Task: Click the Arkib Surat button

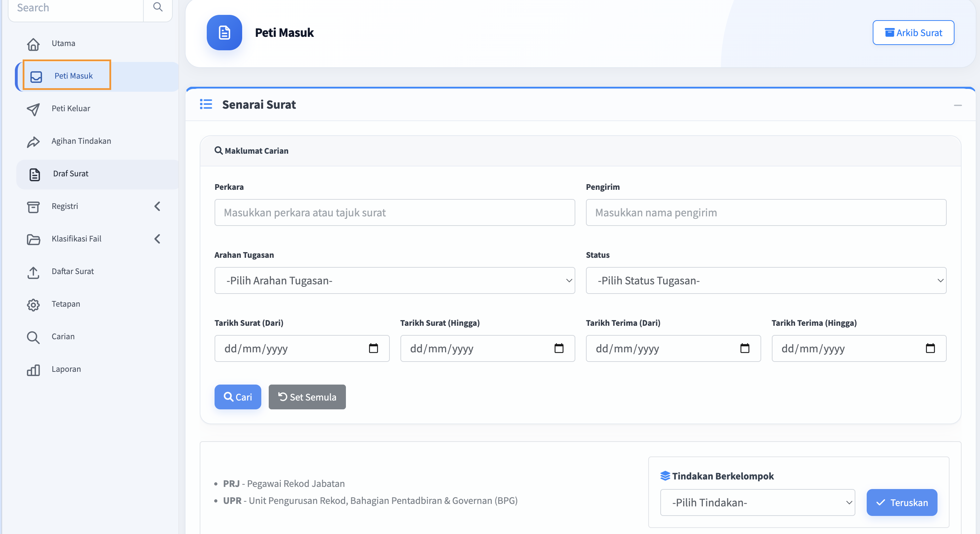Action: point(913,33)
